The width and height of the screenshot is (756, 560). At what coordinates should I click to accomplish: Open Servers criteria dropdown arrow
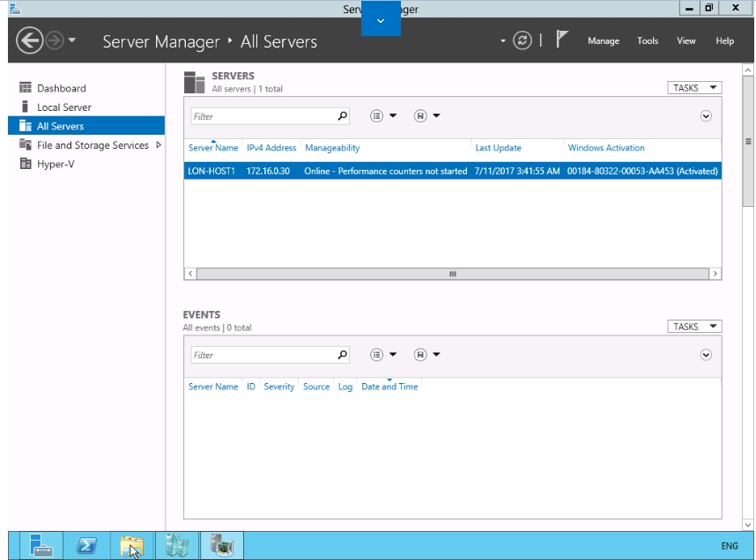(x=393, y=115)
